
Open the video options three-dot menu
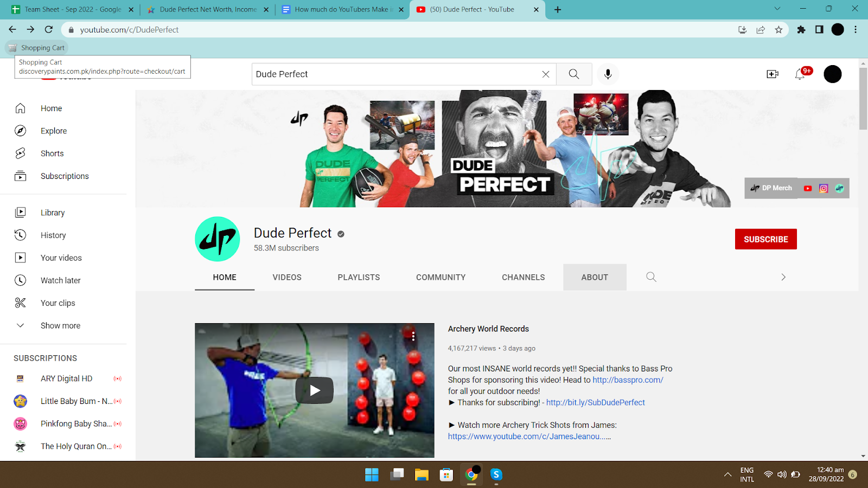click(x=413, y=336)
